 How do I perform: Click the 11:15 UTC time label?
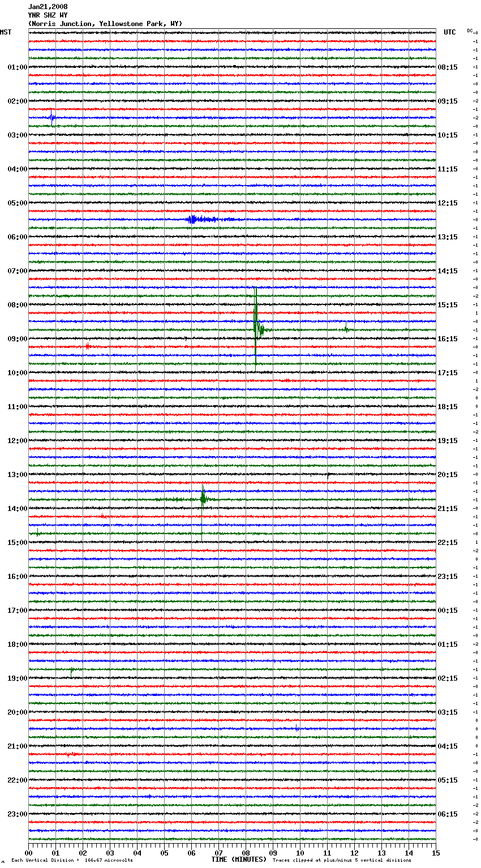[448, 169]
